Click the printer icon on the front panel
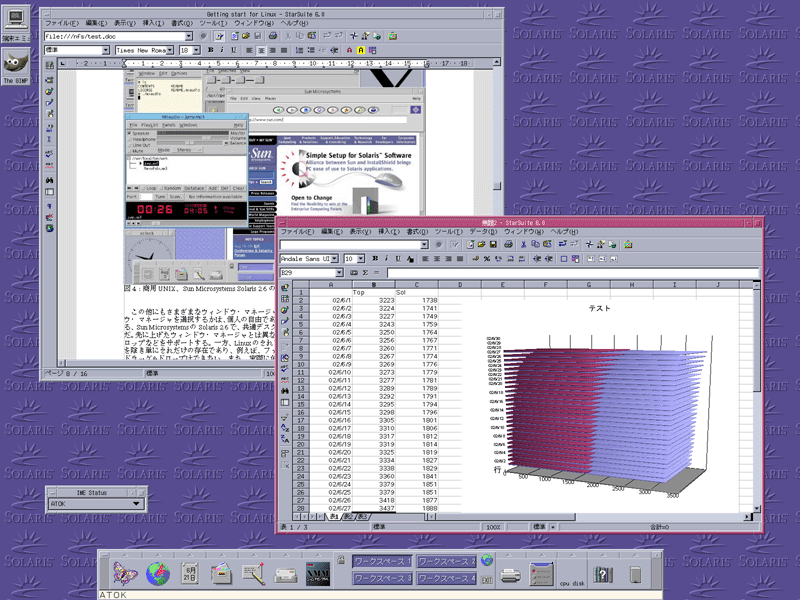Image resolution: width=800 pixels, height=600 pixels. tap(510, 575)
